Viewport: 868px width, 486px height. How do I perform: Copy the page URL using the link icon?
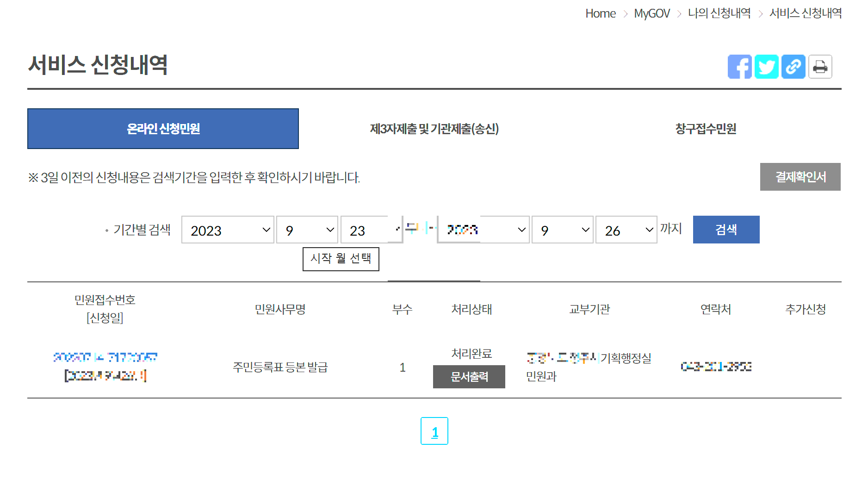pyautogui.click(x=793, y=67)
